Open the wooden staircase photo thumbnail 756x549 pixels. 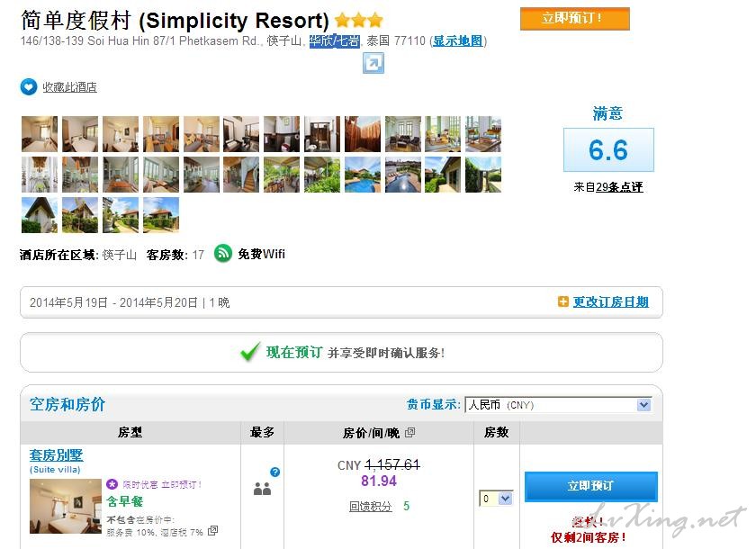point(241,175)
